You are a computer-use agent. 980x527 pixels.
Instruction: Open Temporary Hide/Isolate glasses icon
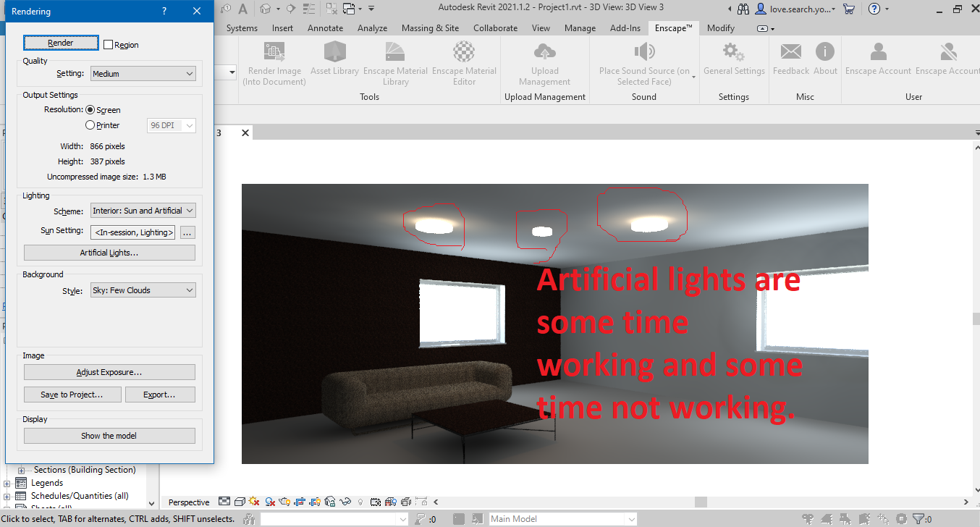[x=345, y=501]
